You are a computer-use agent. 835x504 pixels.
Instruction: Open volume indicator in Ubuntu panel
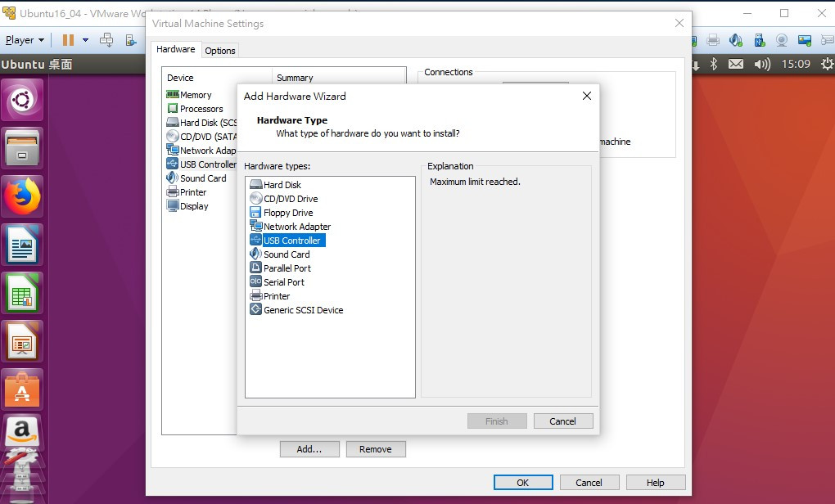point(762,64)
